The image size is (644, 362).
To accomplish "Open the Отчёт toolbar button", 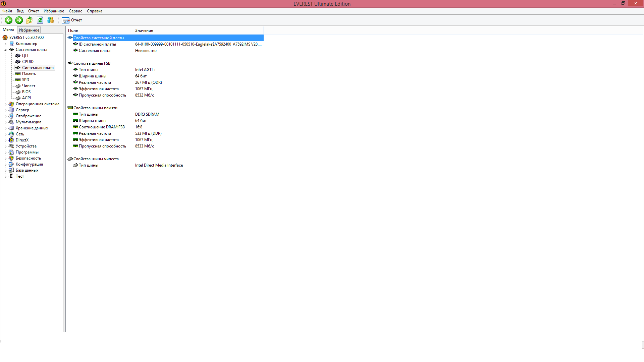I will pyautogui.click(x=72, y=20).
